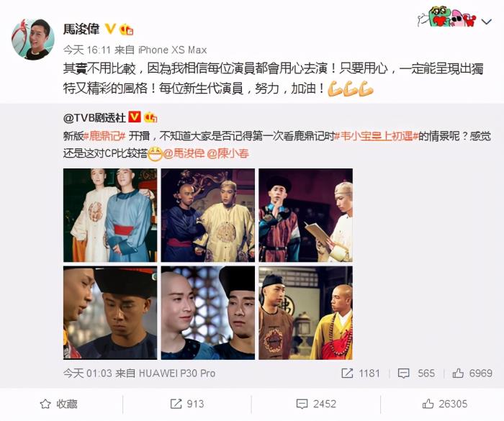
Task: Repost this post with 913 shares
Action: tap(187, 404)
